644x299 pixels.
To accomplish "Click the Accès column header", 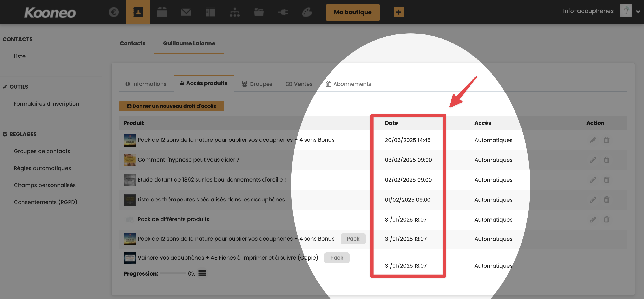I will (483, 123).
